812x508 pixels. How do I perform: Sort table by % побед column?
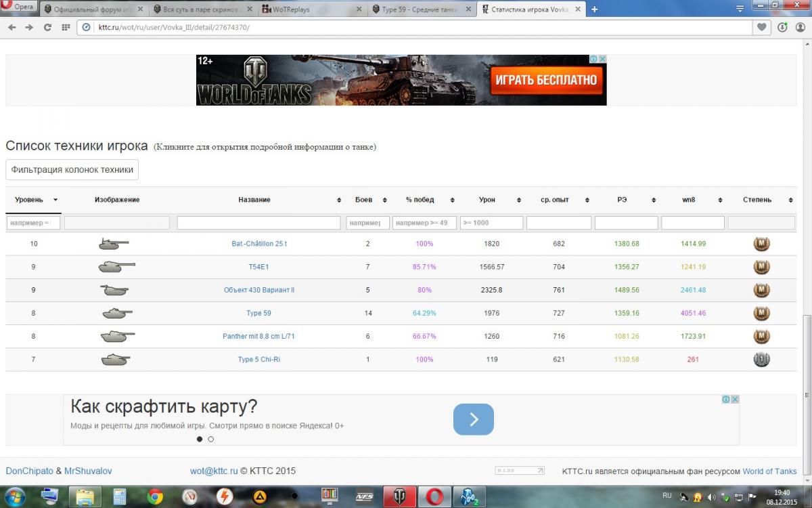click(x=424, y=200)
